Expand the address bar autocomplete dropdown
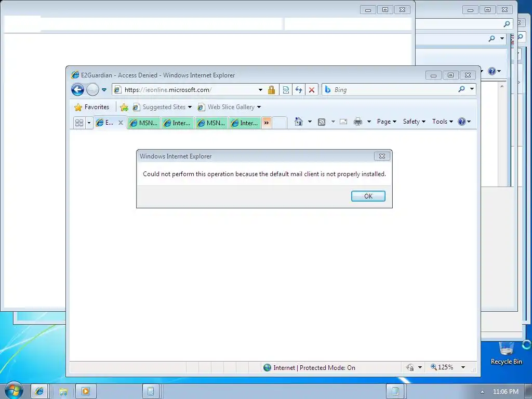Image resolution: width=532 pixels, height=399 pixels. [260, 90]
